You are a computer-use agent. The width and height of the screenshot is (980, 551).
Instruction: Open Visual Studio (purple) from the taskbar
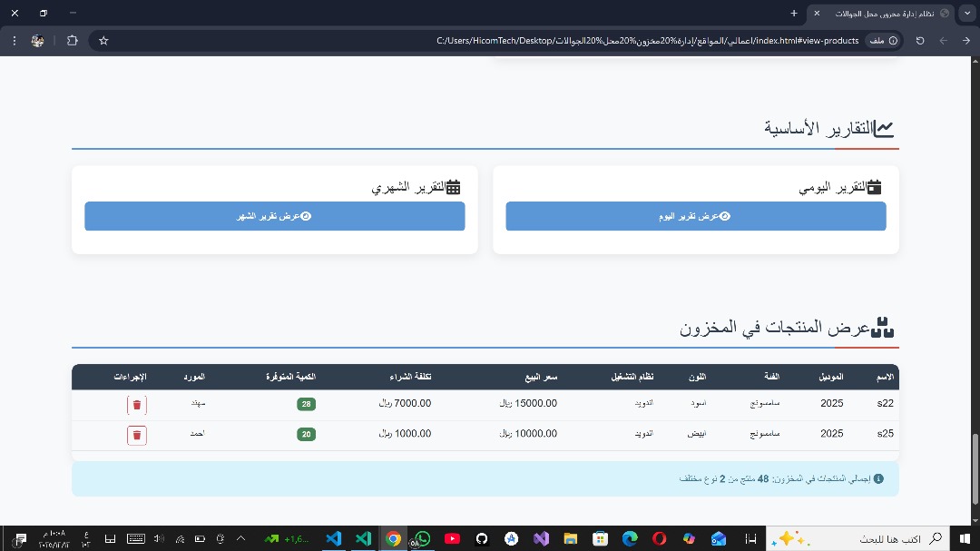click(x=541, y=538)
